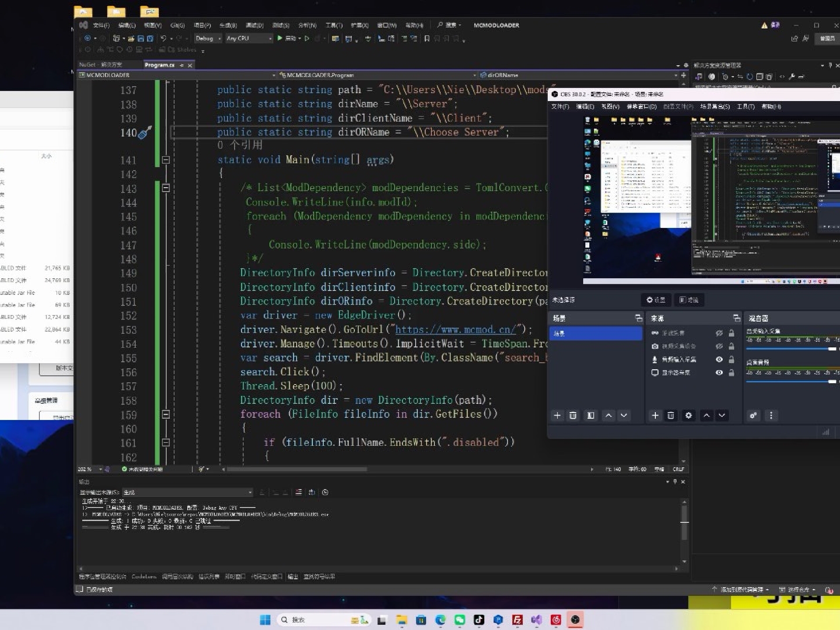Image resolution: width=840 pixels, height=630 pixels.
Task: Collapse the comment block at line 143
Action: pyautogui.click(x=166, y=188)
